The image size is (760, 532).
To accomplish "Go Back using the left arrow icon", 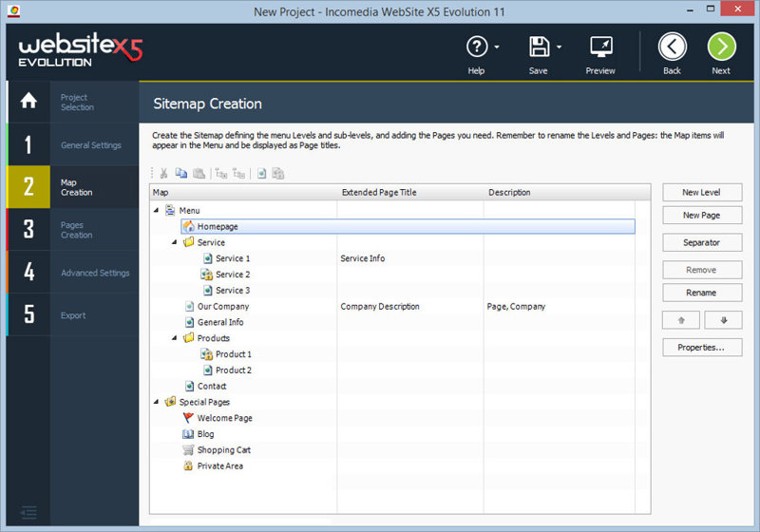I will 673,47.
